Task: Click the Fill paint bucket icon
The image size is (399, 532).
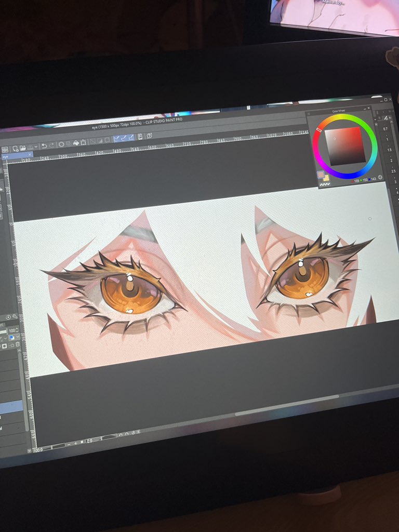Action: click(76, 143)
